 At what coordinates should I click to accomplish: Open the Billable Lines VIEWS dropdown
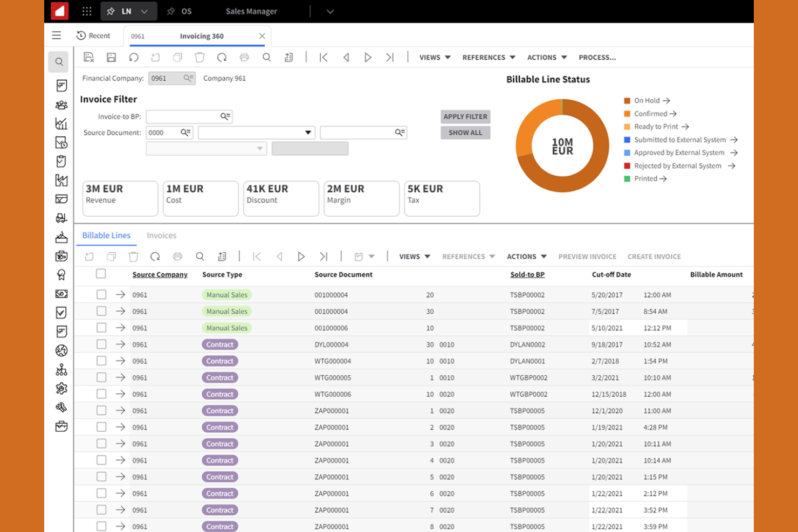[415, 257]
